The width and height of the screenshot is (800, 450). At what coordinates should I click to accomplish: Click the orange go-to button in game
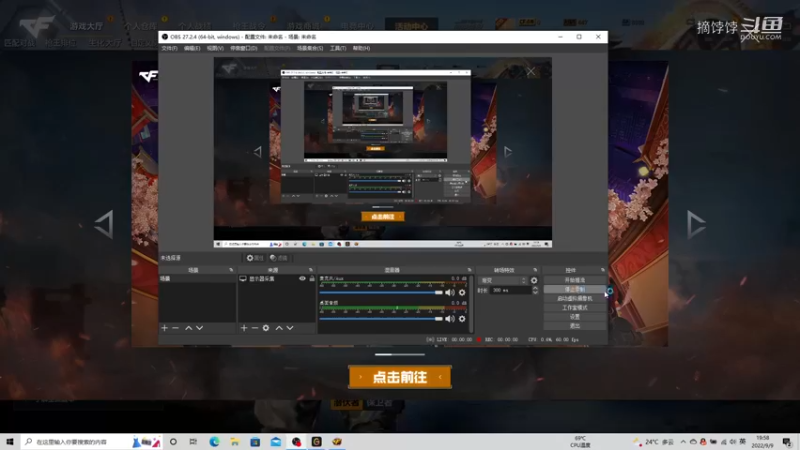[x=400, y=377]
